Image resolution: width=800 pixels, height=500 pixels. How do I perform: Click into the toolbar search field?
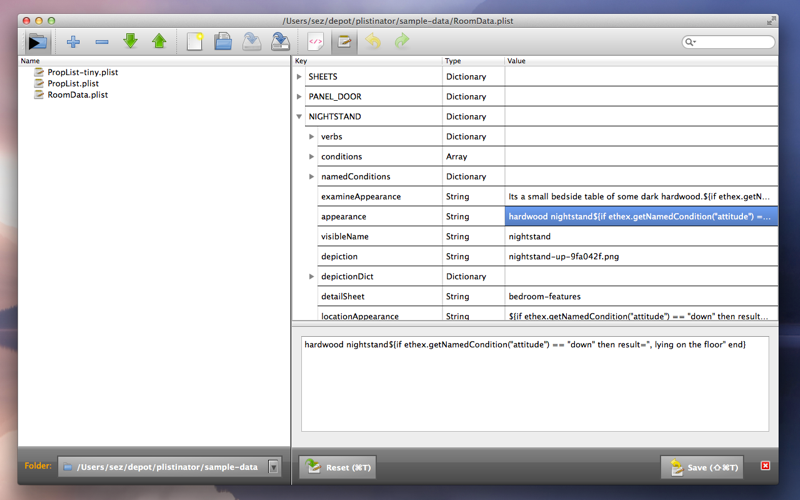pos(729,42)
